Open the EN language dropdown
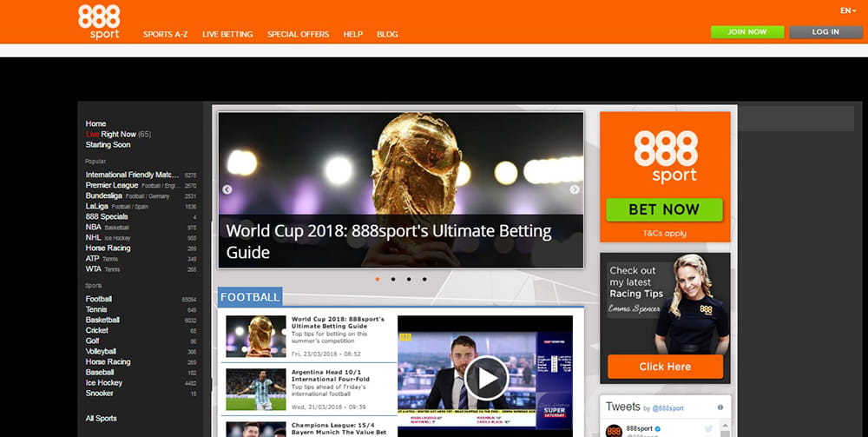 [847, 10]
